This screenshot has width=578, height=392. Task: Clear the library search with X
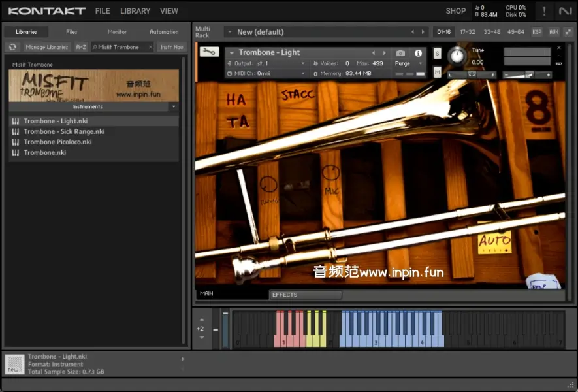(150, 47)
